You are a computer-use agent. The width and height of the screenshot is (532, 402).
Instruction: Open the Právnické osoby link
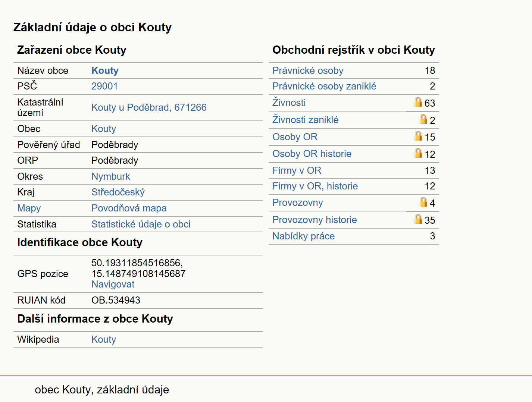[x=308, y=70]
